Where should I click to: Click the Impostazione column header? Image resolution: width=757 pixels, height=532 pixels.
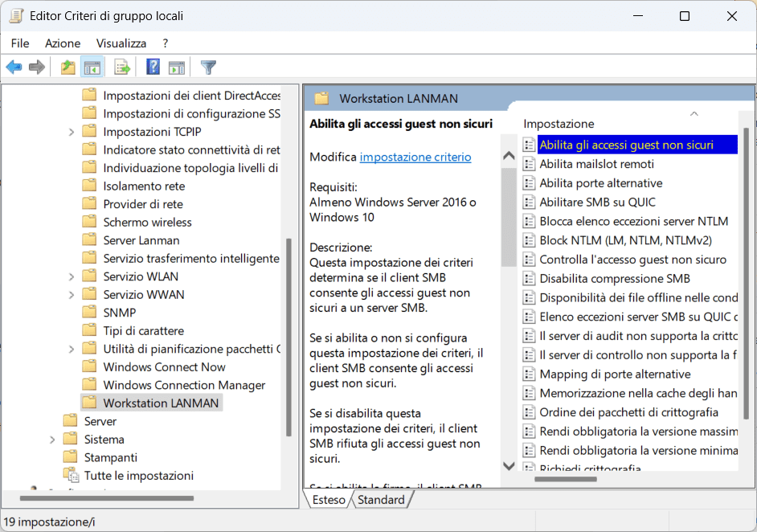[x=559, y=124]
